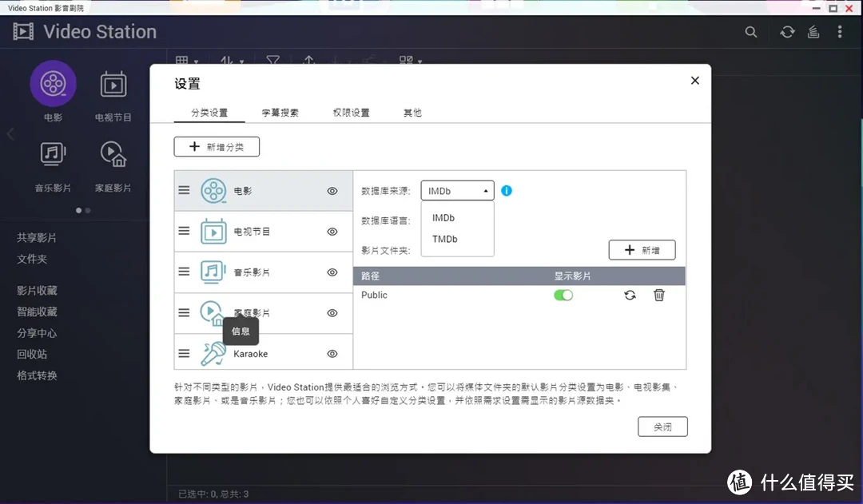Viewport: 863px width, 504px height.
Task: Open the 电视节目 TV shows sidebar icon
Action: [x=113, y=85]
